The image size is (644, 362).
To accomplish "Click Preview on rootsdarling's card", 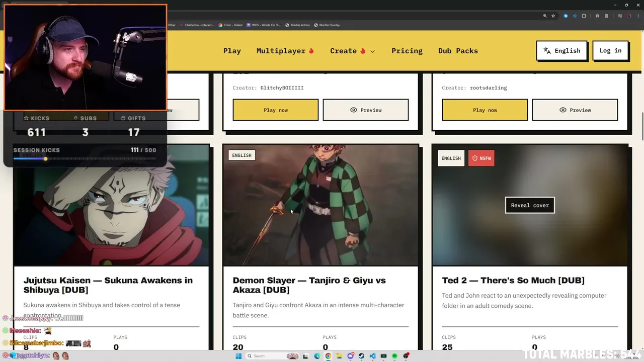I will (x=575, y=110).
